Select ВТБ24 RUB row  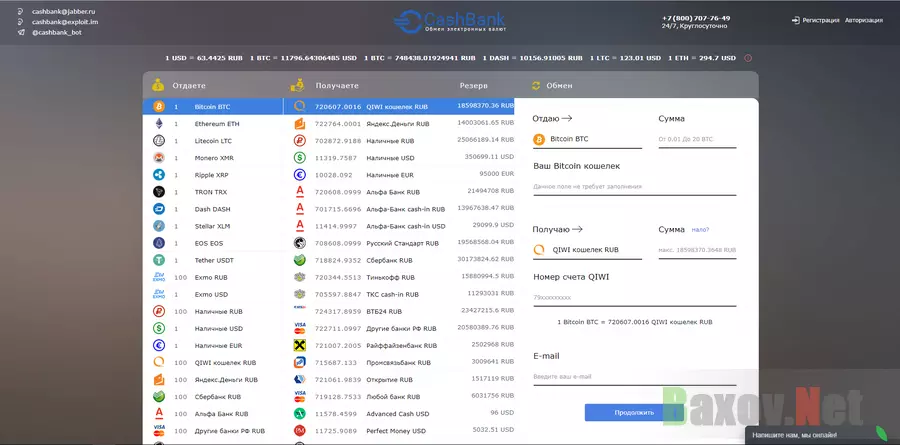point(399,311)
